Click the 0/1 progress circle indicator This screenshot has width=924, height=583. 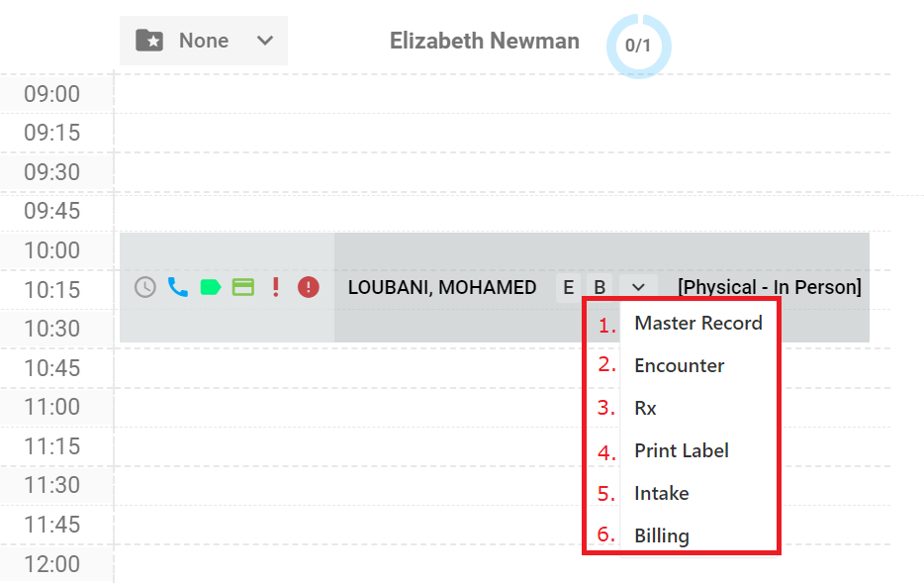pyautogui.click(x=639, y=46)
